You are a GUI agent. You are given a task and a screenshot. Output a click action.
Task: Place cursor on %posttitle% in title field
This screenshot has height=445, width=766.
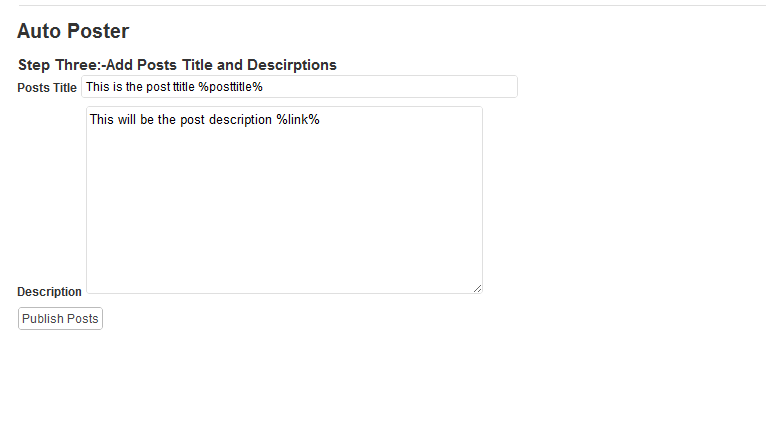(x=231, y=87)
